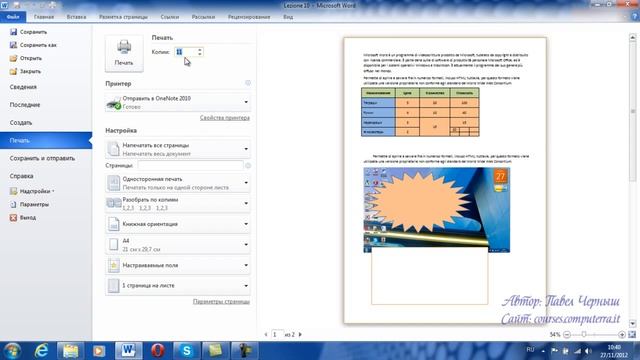Expand One-sided printing (Односторонняя печать) dropdown

click(x=178, y=183)
